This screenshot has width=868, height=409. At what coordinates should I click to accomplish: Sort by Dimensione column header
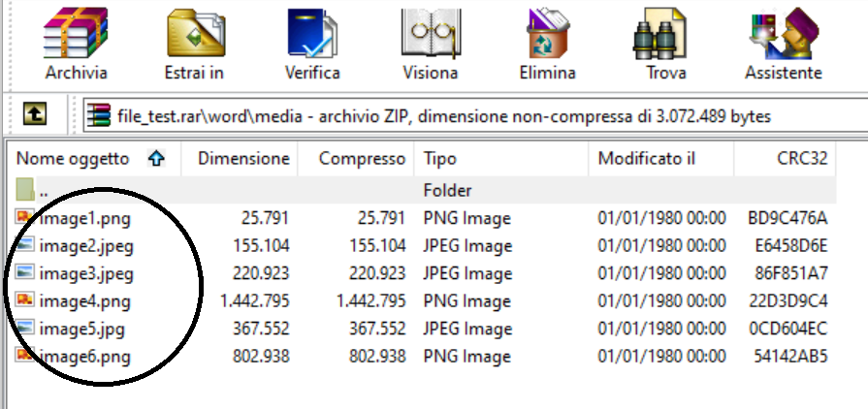[240, 159]
